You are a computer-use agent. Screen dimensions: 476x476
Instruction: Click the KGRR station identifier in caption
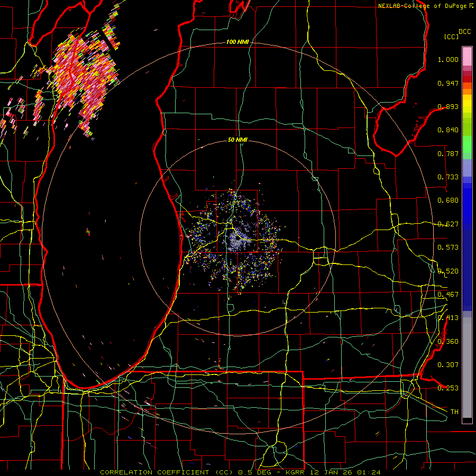(x=295, y=472)
